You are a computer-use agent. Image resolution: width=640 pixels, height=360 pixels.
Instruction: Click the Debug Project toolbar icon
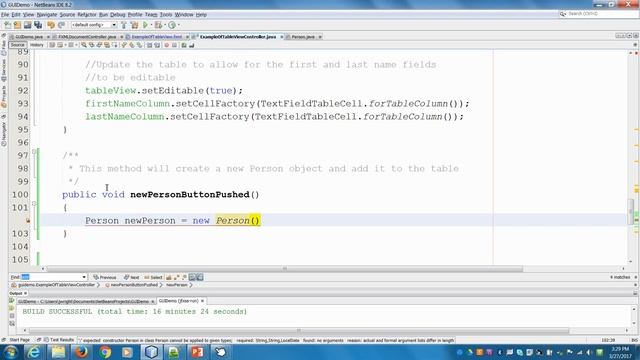158,25
